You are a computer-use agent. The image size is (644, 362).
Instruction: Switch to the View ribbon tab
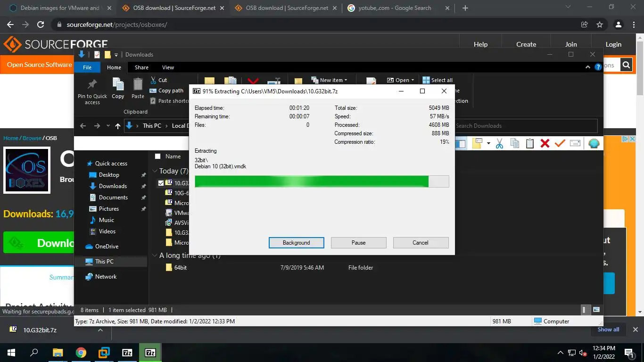pos(168,67)
